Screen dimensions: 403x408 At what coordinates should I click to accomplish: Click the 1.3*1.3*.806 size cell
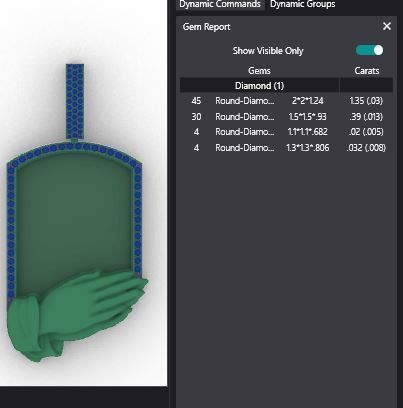(x=307, y=148)
